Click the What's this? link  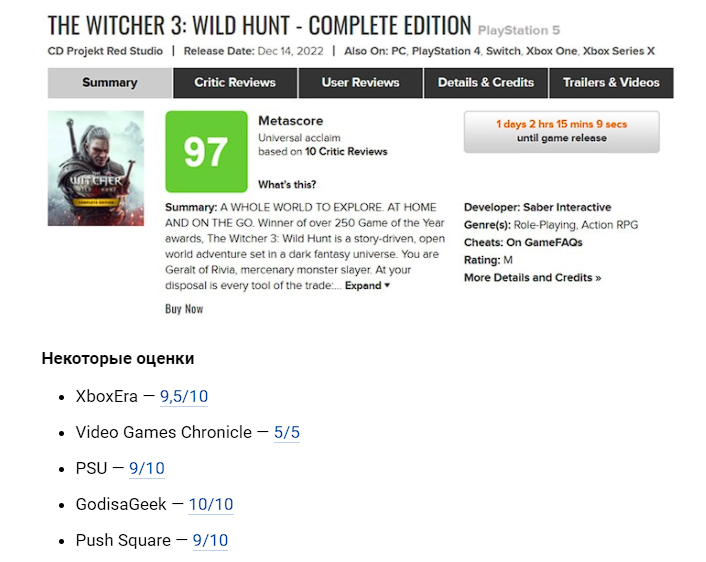tap(287, 185)
